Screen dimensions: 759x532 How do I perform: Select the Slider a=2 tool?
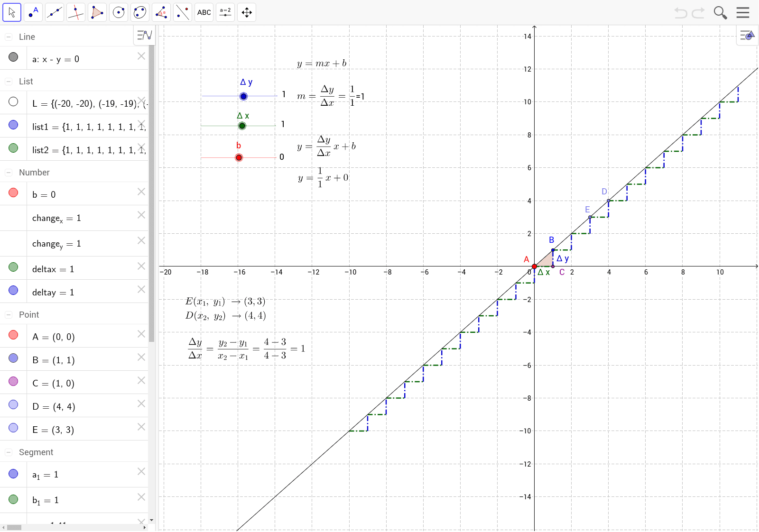[225, 12]
